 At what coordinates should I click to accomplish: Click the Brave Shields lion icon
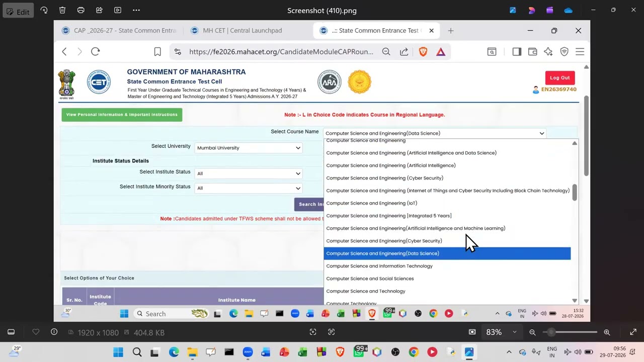point(423,52)
